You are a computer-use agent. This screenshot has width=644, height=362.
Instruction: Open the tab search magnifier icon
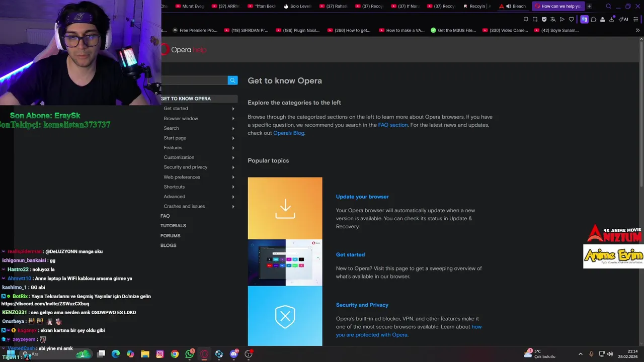(608, 7)
